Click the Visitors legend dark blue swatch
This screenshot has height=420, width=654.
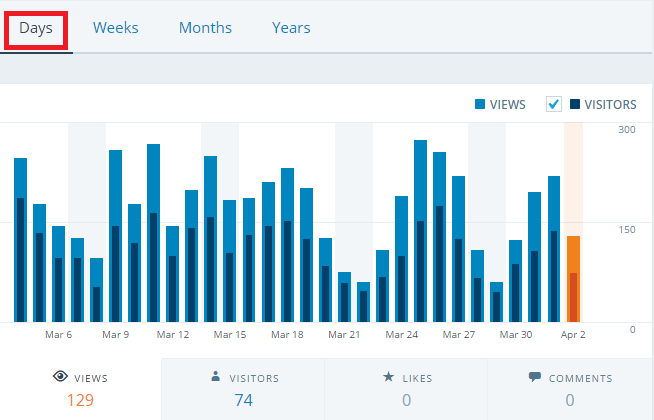575,104
